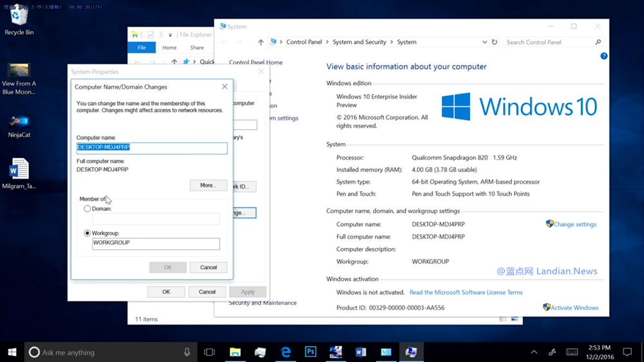Select the Domain radio button
644x362 pixels.
pyautogui.click(x=88, y=209)
